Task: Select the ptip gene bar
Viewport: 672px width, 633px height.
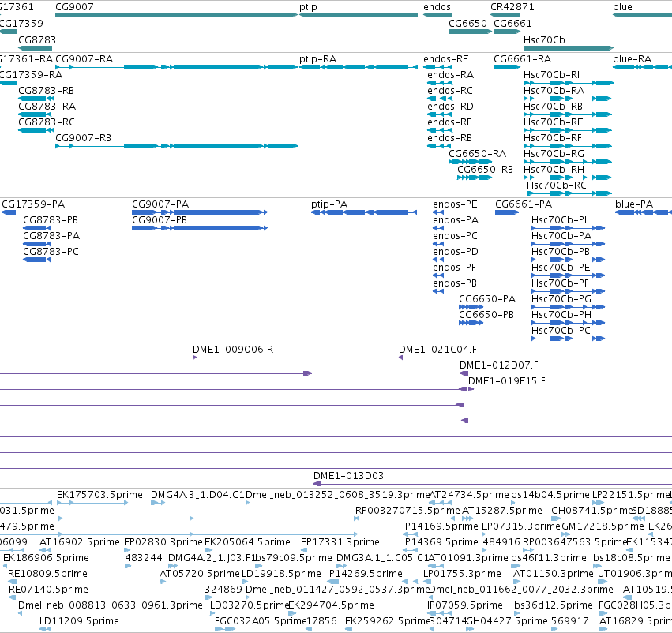Action: [359, 15]
